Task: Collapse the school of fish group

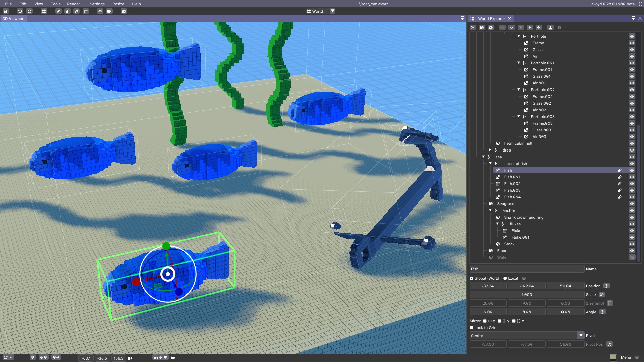Action: [x=490, y=164]
